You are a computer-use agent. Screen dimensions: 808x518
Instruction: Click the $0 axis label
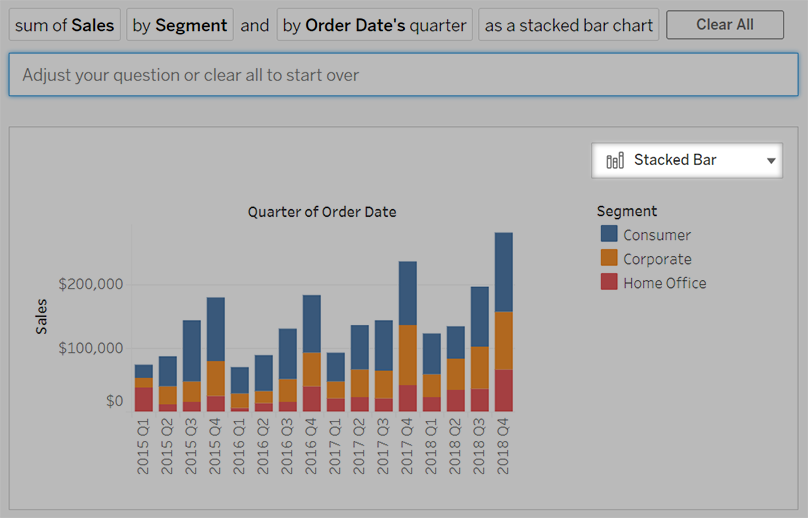[114, 401]
